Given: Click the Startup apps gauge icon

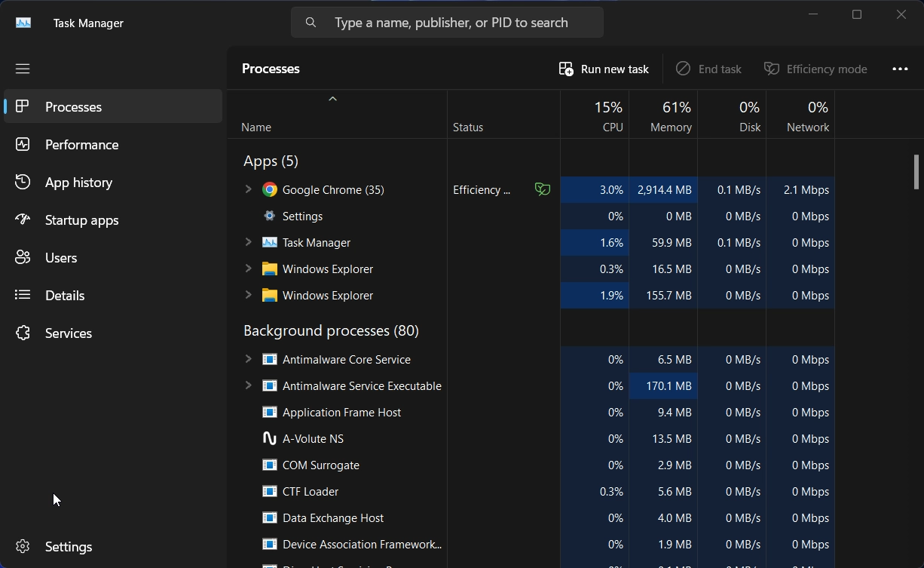Looking at the screenshot, I should pyautogui.click(x=23, y=220).
